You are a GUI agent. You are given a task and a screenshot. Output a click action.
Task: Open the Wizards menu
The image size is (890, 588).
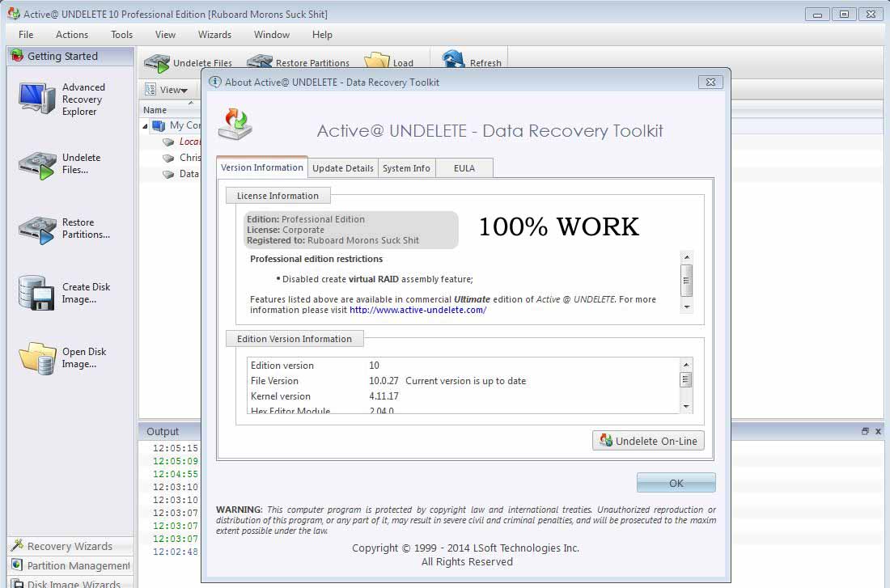[x=214, y=35]
